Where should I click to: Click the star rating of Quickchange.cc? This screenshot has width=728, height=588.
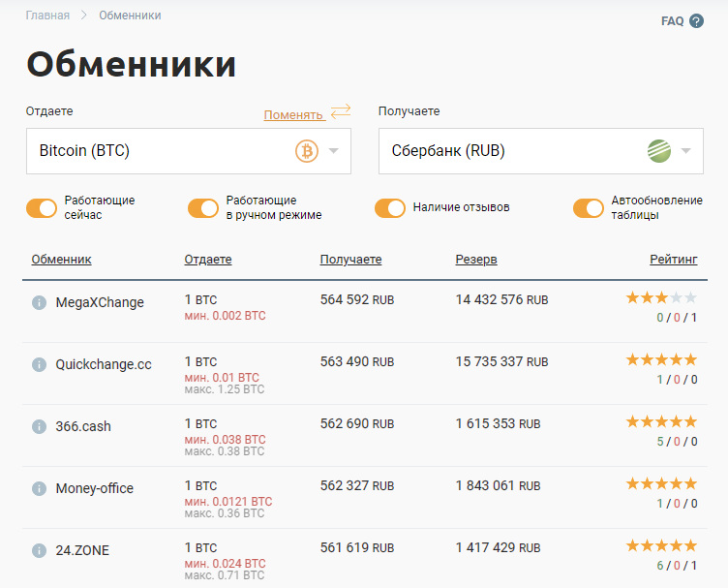click(661, 359)
